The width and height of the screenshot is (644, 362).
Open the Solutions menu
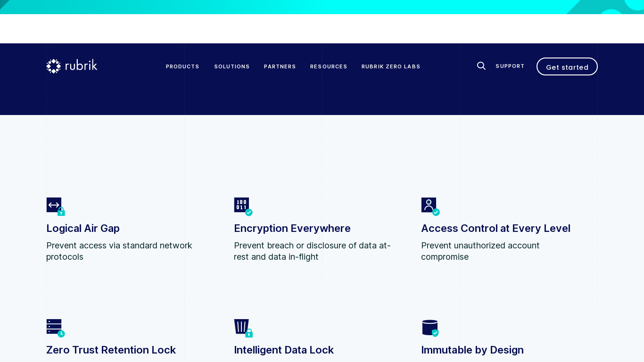click(x=232, y=66)
